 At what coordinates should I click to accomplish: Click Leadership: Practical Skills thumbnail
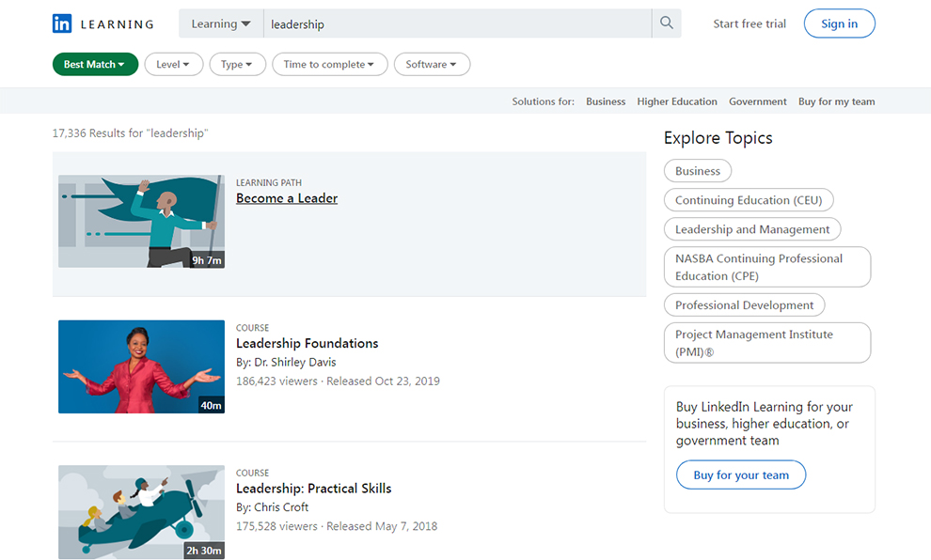pyautogui.click(x=141, y=512)
